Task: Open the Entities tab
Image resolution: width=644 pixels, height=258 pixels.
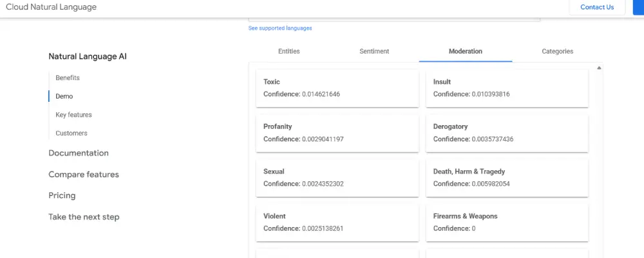Action: click(x=289, y=52)
